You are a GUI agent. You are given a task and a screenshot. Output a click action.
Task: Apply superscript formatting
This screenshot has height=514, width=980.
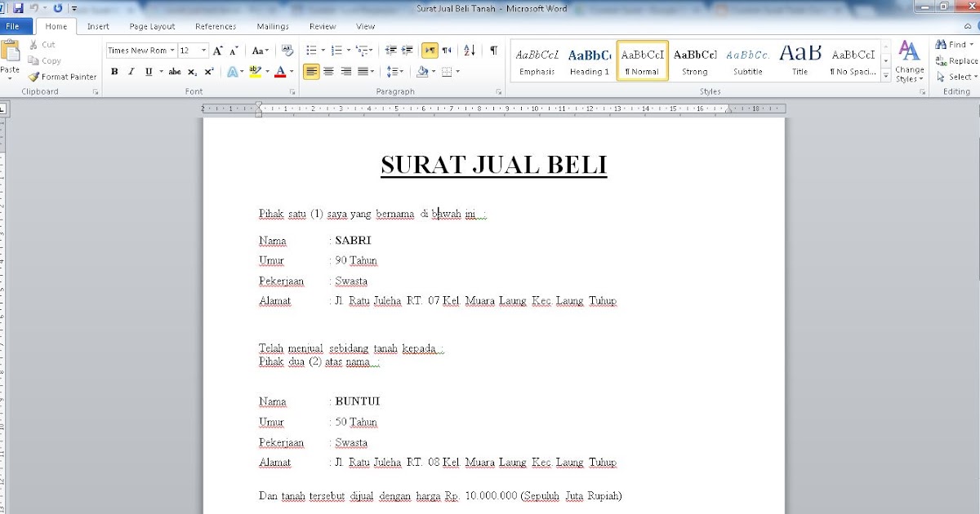coord(209,72)
